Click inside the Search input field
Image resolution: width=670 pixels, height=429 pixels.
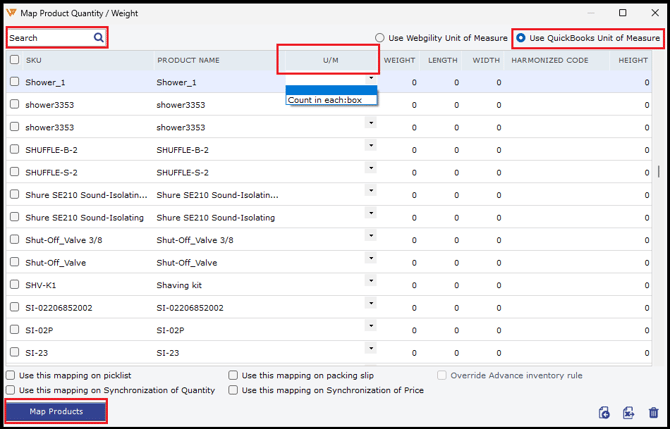[50, 38]
